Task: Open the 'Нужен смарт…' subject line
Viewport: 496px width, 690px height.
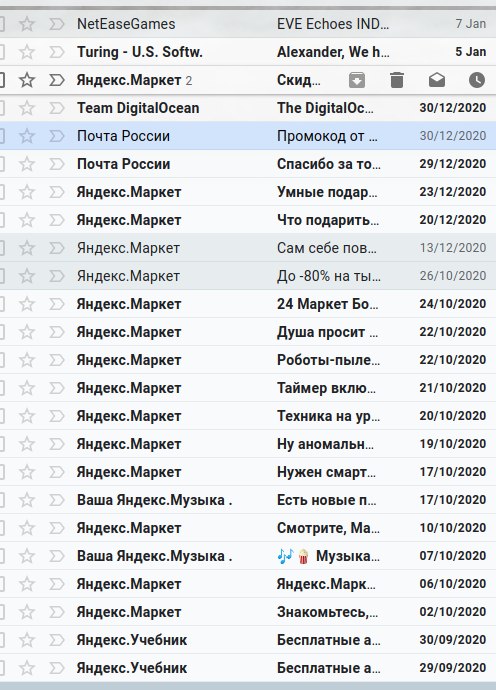Action: pyautogui.click(x=326, y=472)
